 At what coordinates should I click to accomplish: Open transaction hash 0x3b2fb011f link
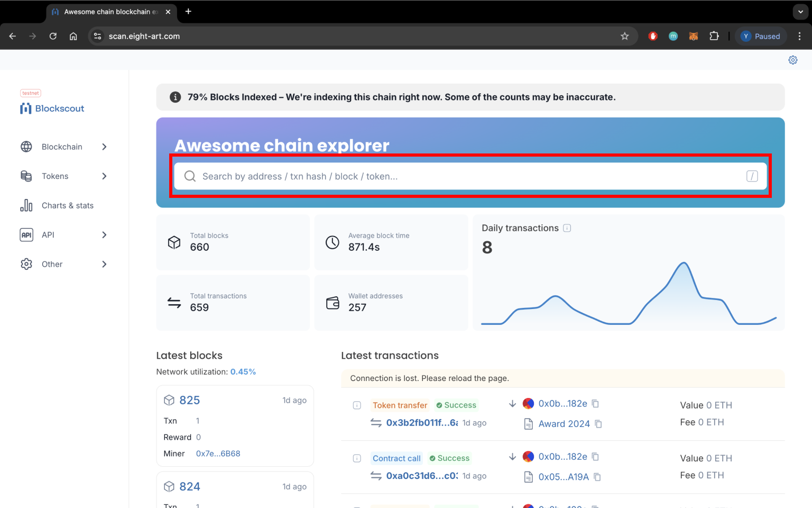[x=422, y=423]
